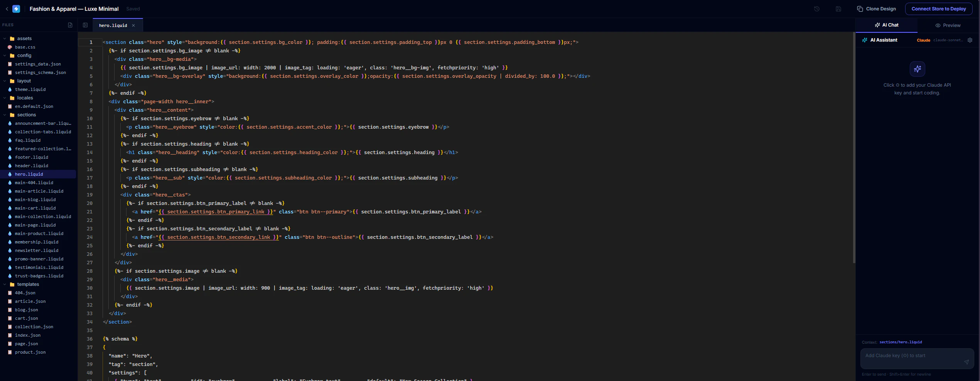980x381 pixels.
Task: Open product.json template file
Action: coord(38,352)
